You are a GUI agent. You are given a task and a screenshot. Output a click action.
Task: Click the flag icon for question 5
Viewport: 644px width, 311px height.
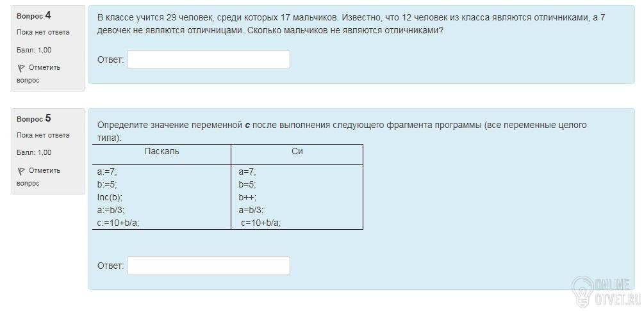pos(21,171)
